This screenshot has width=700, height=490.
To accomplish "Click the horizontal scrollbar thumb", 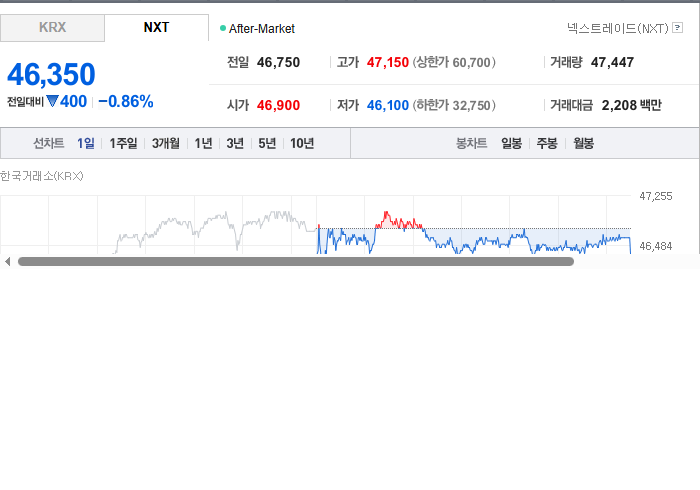I will (x=296, y=262).
